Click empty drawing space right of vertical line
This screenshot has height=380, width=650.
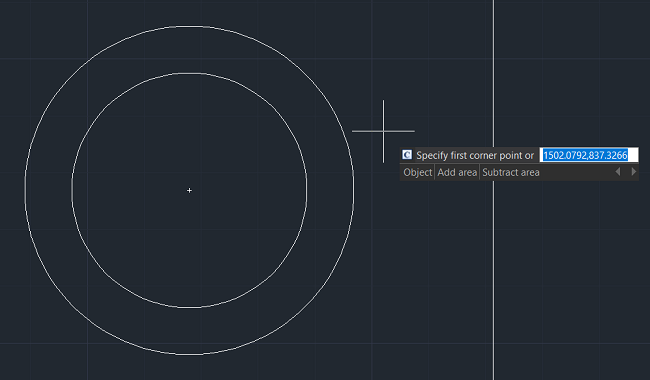(x=572, y=269)
